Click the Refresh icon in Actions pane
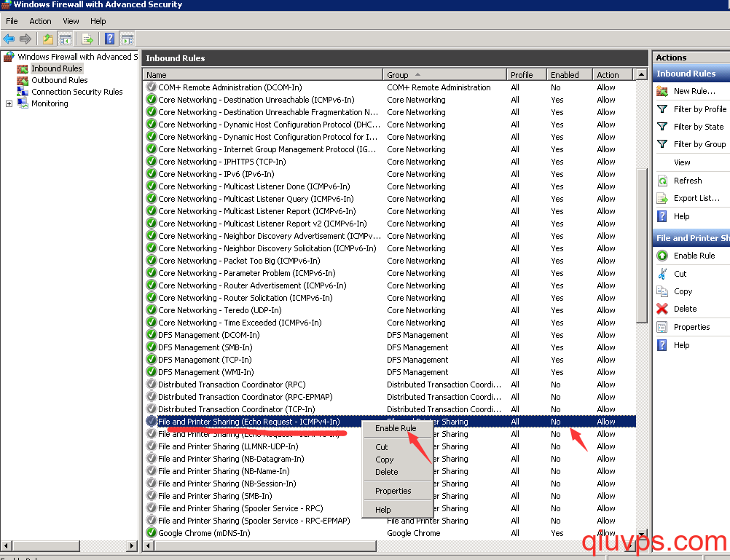730x560 pixels. (662, 181)
